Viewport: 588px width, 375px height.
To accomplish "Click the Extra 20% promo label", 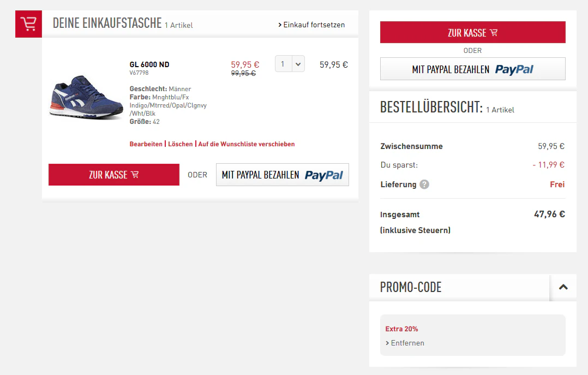I will click(x=401, y=329).
